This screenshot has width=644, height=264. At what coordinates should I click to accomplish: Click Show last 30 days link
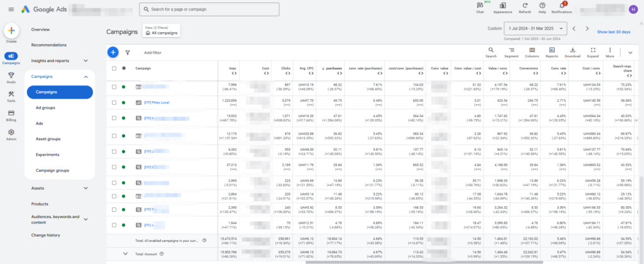point(613,31)
